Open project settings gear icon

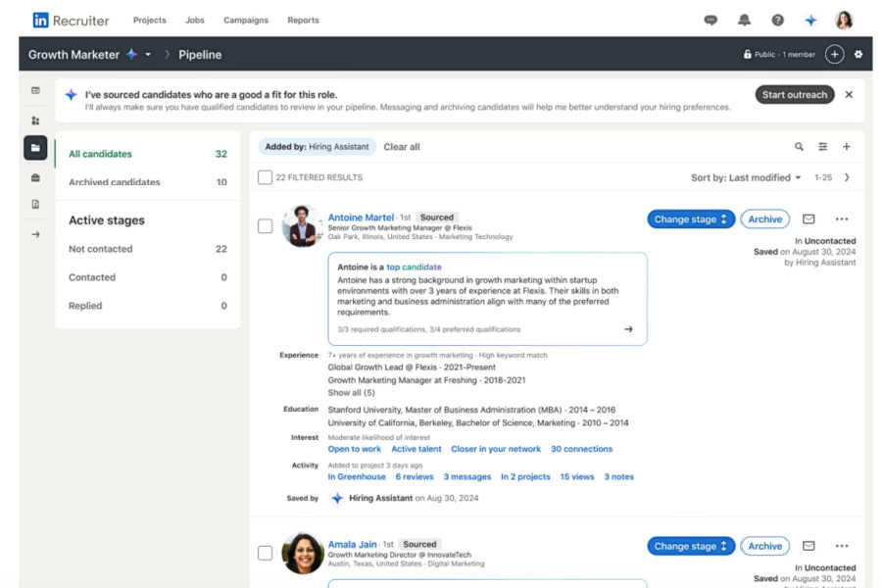[x=858, y=55]
